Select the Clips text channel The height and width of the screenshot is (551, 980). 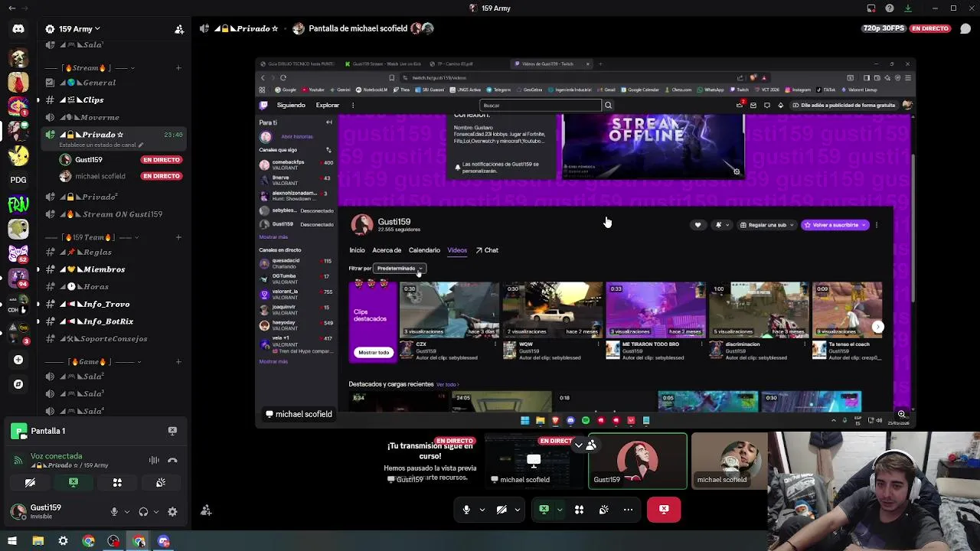pyautogui.click(x=113, y=100)
